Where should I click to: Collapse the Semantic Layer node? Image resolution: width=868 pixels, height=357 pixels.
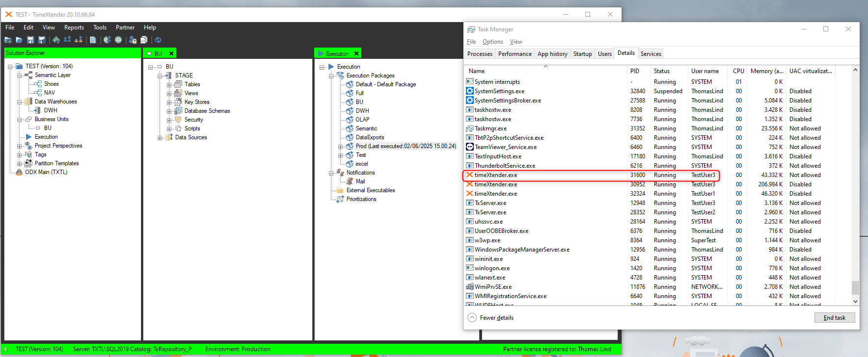point(20,75)
